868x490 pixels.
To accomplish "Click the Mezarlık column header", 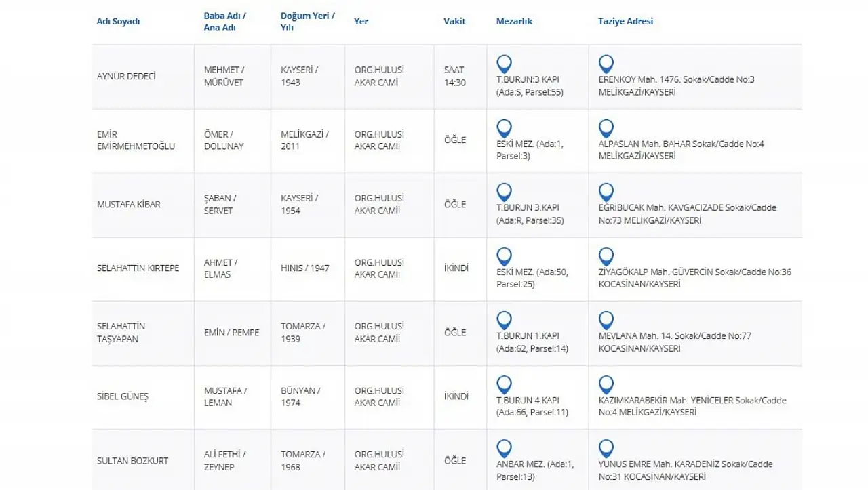I will point(514,22).
